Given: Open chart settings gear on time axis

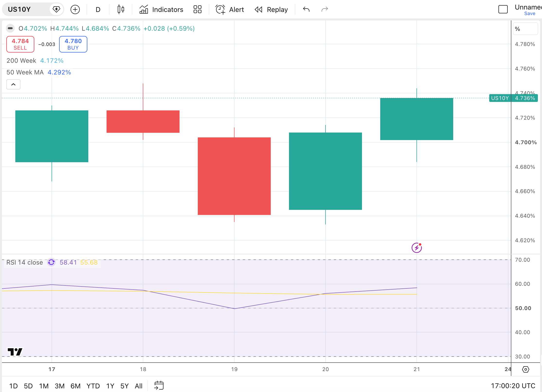Looking at the screenshot, I should point(526,369).
